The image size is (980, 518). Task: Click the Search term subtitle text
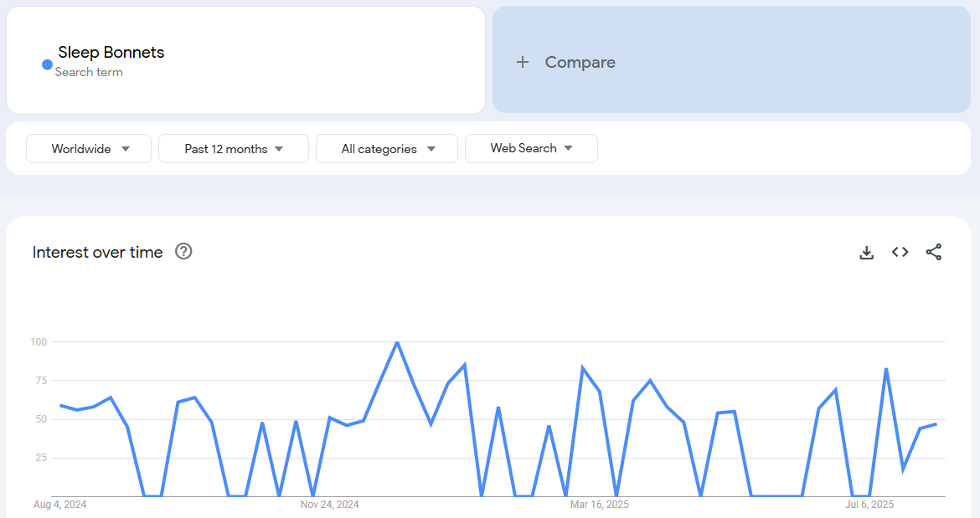point(89,72)
